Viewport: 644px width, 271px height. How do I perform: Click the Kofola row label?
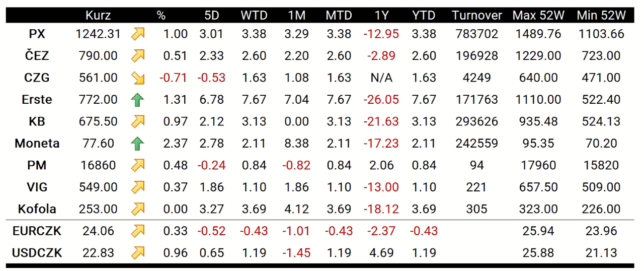(37, 209)
